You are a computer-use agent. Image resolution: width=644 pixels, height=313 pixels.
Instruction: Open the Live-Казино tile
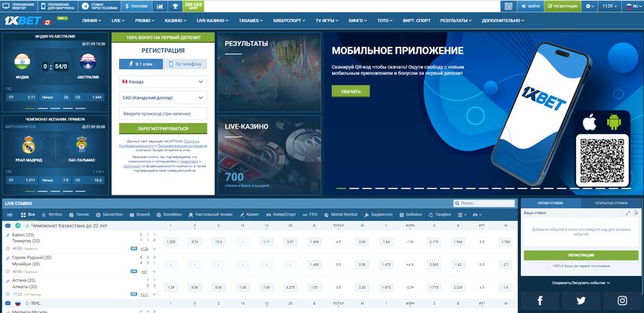coord(269,155)
